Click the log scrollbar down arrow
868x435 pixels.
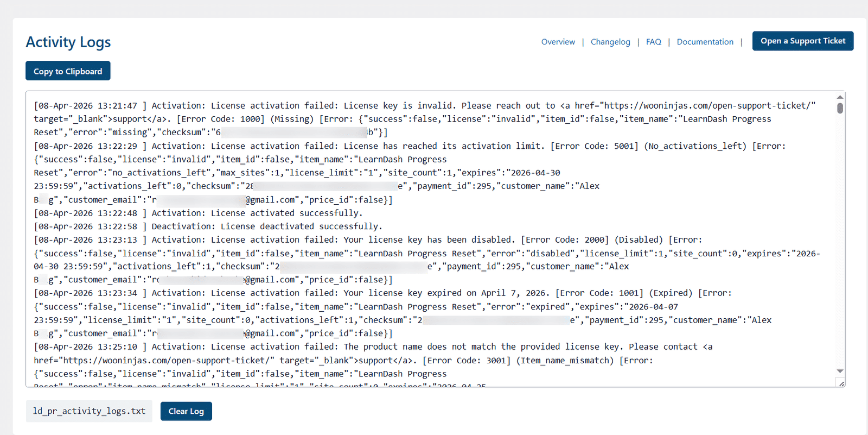(840, 371)
